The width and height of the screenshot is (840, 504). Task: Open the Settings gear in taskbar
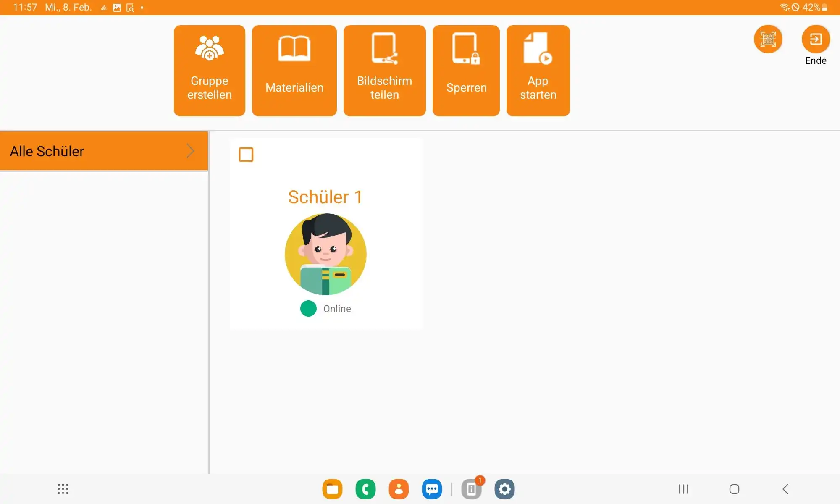[x=504, y=489]
